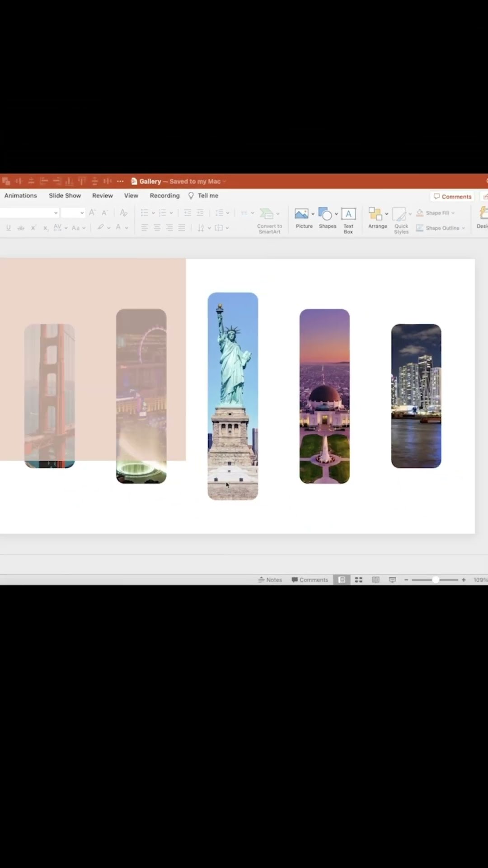Open the font size dropdown
Screen dimensions: 488x868
coord(82,213)
